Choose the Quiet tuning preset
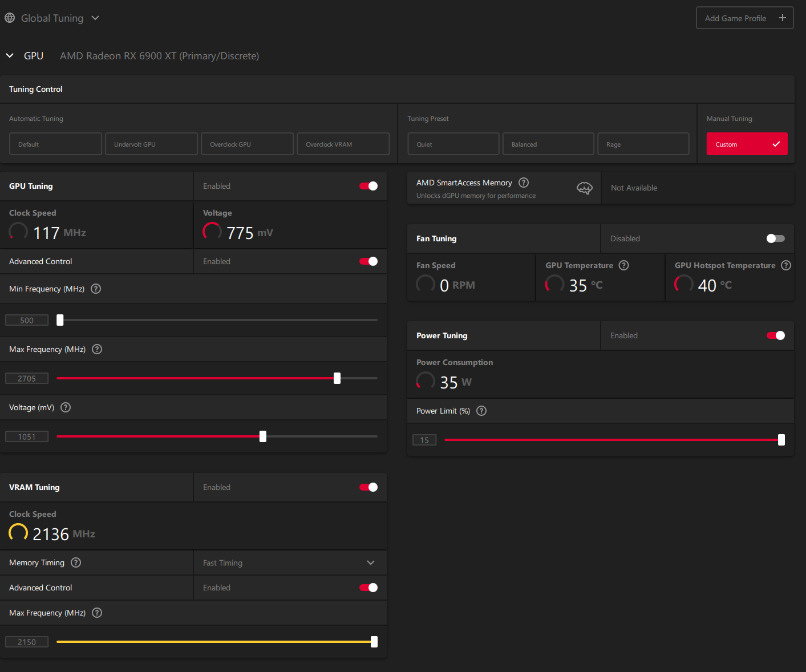Viewport: 806px width, 672px height. 453,144
